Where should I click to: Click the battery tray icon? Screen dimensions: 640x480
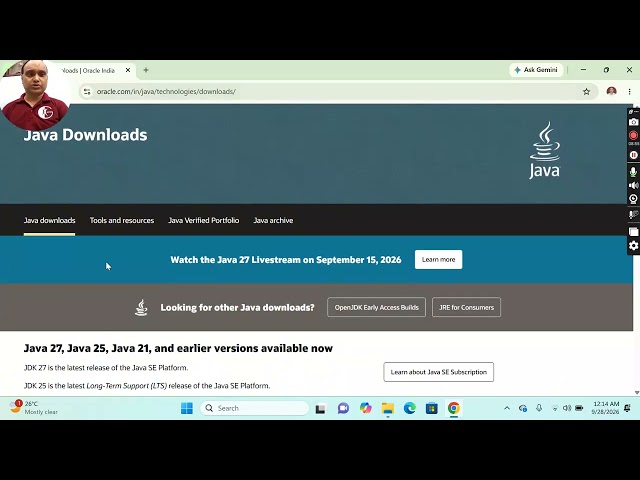[579, 408]
